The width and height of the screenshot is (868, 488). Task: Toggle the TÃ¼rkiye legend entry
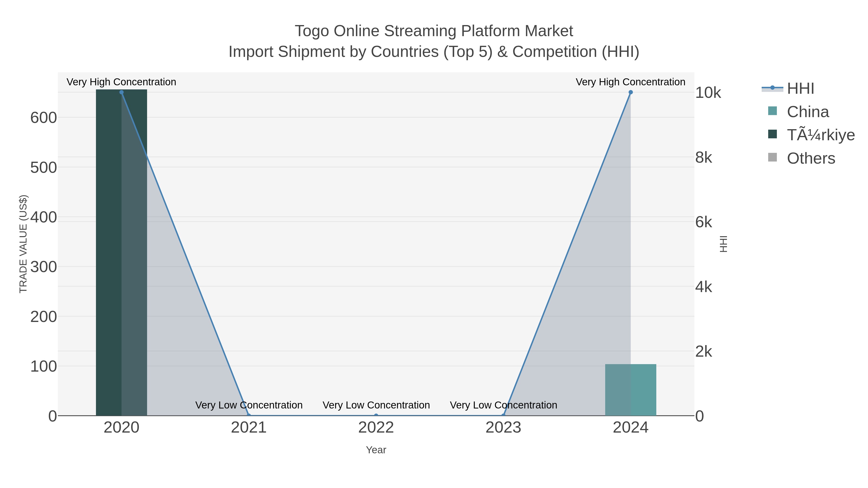[x=811, y=135]
